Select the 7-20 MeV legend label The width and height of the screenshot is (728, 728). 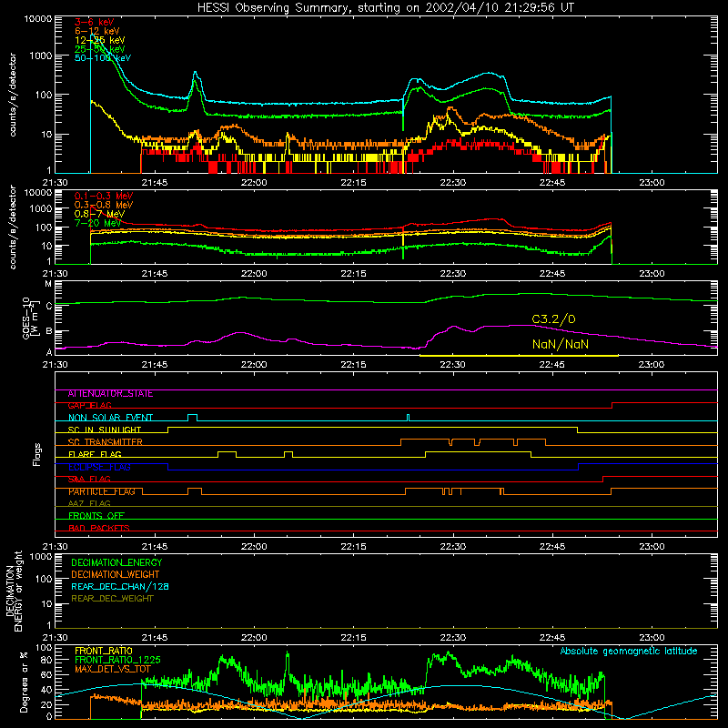[98, 223]
